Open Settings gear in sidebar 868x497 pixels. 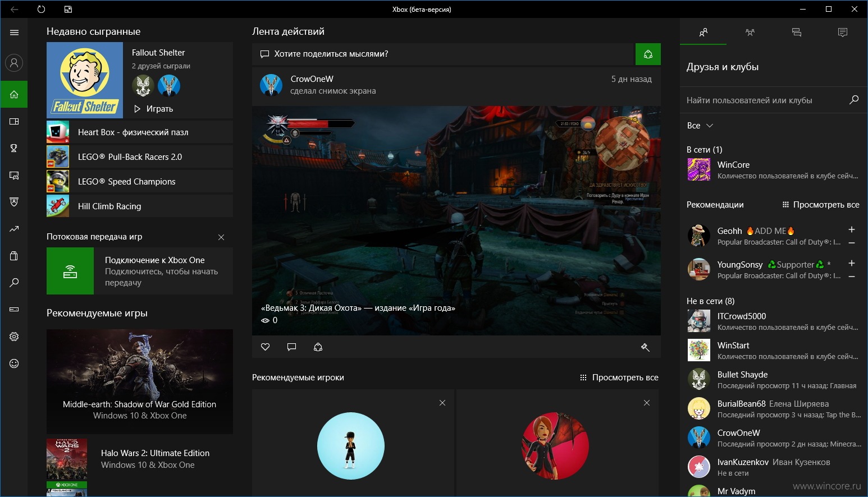(14, 337)
